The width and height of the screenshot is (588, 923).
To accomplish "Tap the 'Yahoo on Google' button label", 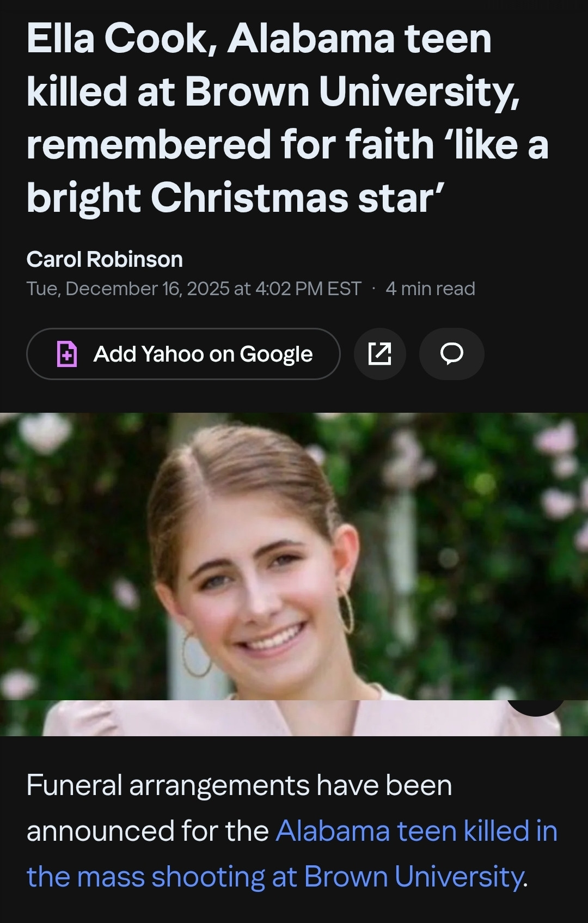I will point(203,354).
